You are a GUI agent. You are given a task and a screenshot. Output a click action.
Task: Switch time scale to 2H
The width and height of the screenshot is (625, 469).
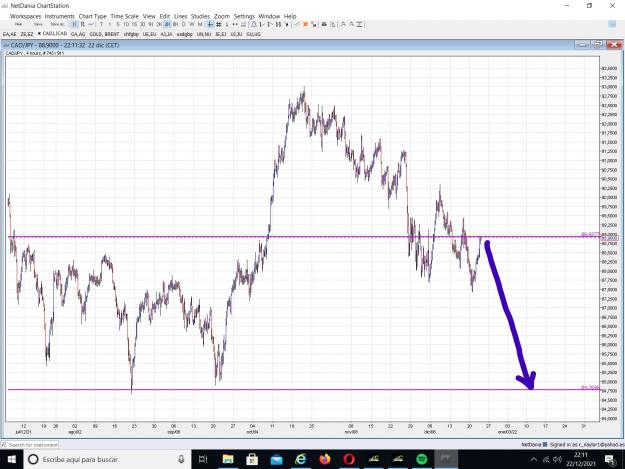[159, 24]
